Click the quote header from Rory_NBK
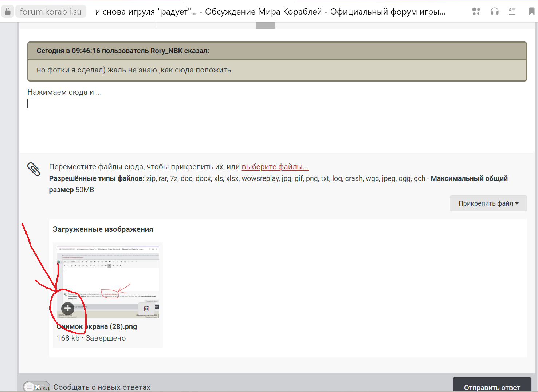Viewport: 538px width, 392px height. click(277, 51)
